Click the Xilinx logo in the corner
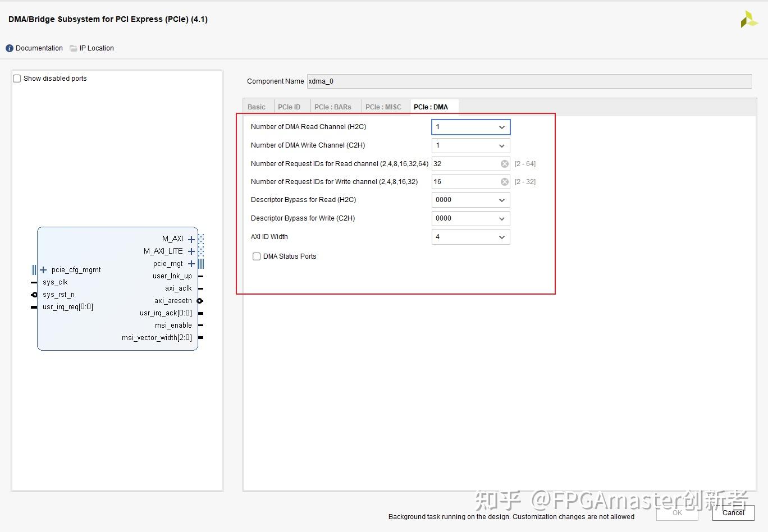768x532 pixels. (x=749, y=19)
